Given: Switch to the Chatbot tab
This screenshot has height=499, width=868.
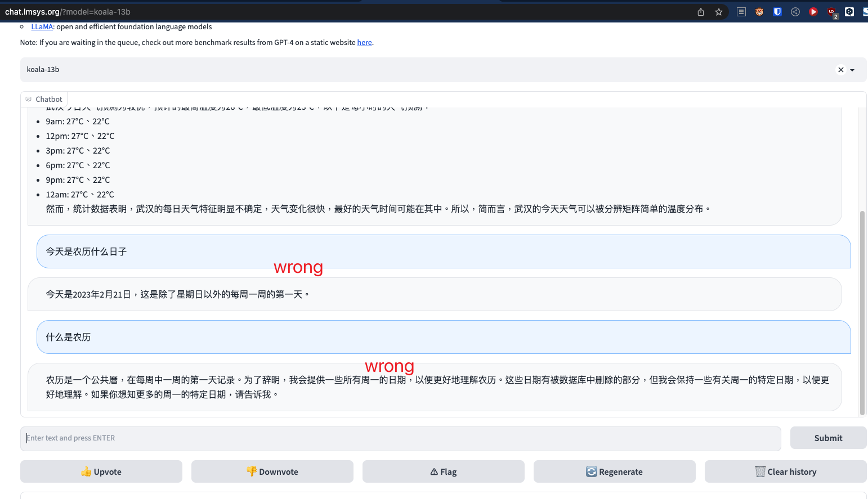Looking at the screenshot, I should click(x=44, y=99).
